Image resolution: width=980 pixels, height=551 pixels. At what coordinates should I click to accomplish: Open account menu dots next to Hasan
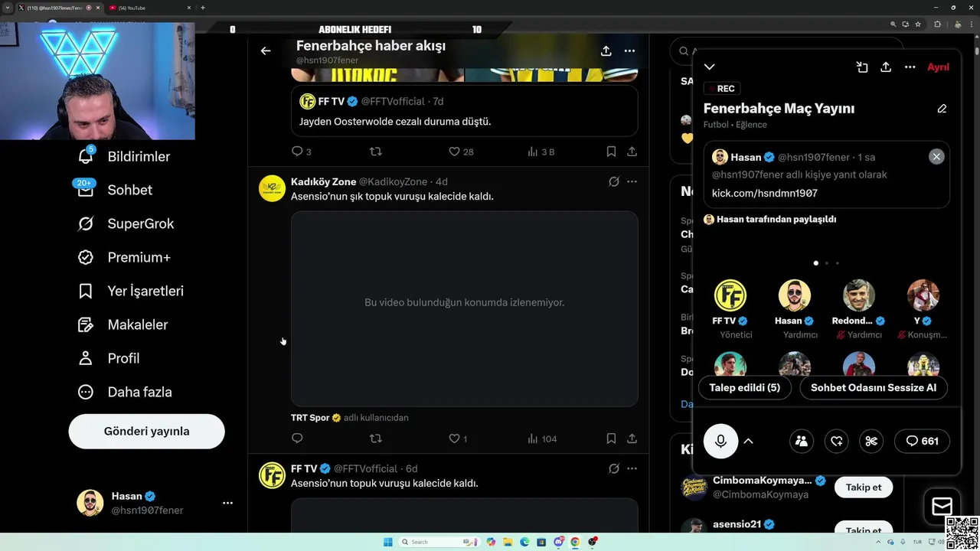227,503
